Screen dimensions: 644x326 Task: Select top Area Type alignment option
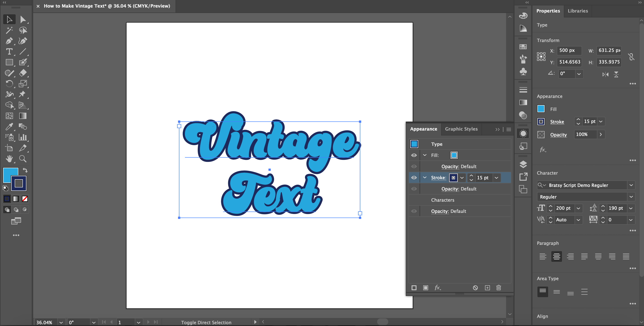click(543, 292)
